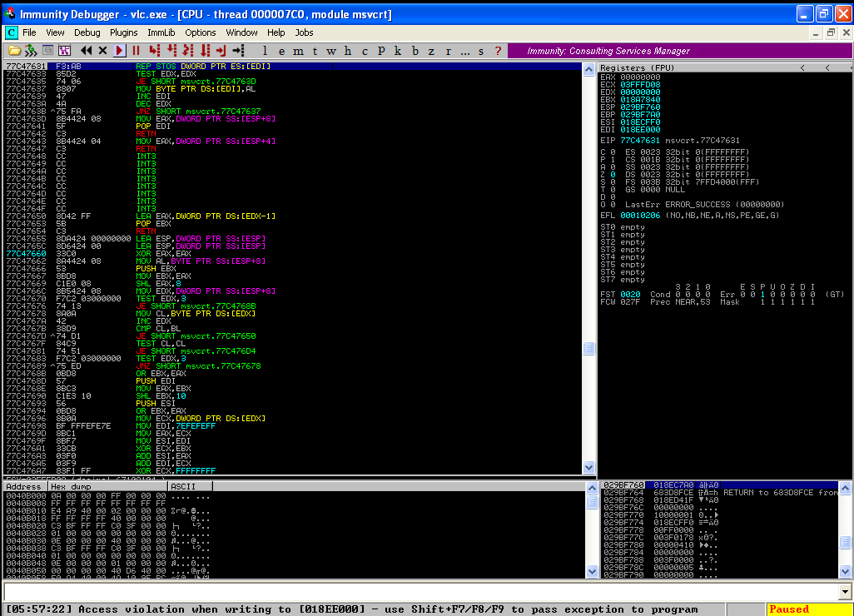Viewport: 854px width, 616px height.
Task: Click Execute till return icon
Action: pos(223,51)
